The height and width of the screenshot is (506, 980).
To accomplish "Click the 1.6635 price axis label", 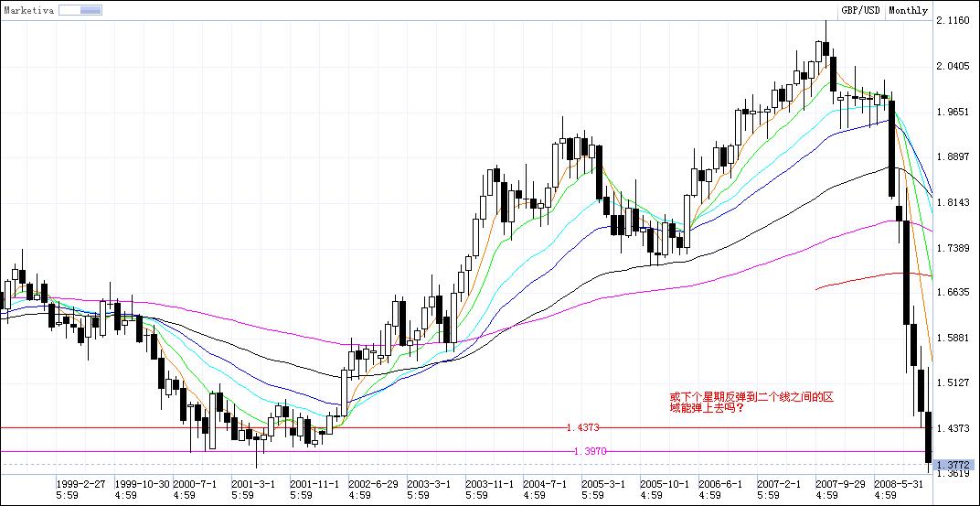I will click(953, 292).
